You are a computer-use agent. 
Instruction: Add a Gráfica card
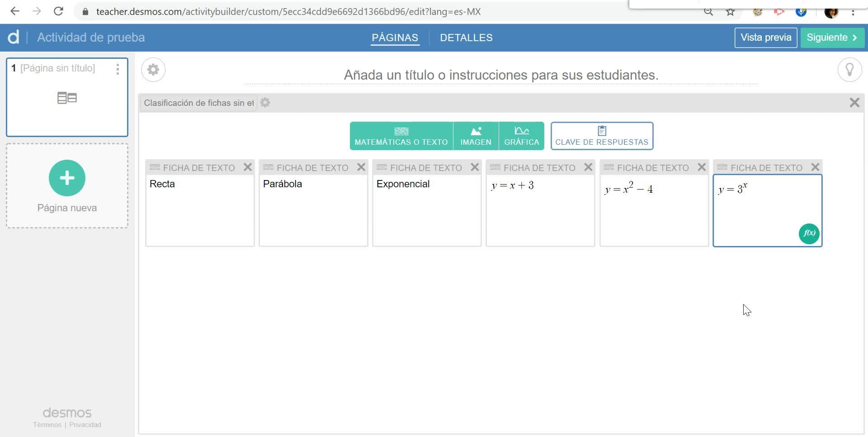coord(522,136)
